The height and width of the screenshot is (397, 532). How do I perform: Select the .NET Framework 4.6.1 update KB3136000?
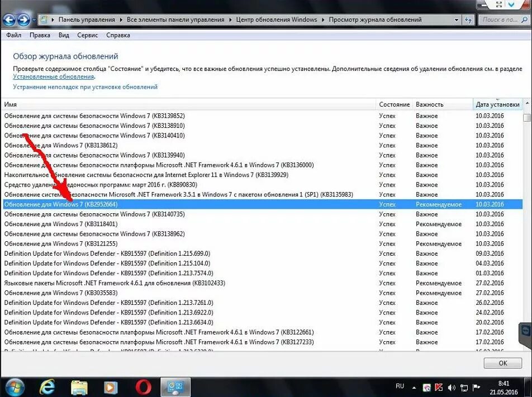click(262, 165)
